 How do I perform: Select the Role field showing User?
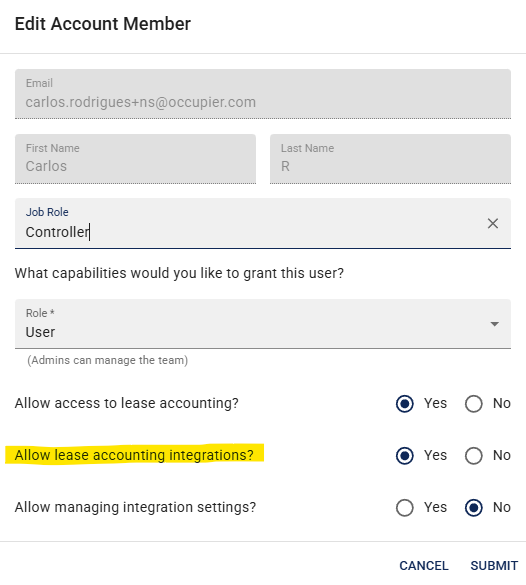pos(263,324)
